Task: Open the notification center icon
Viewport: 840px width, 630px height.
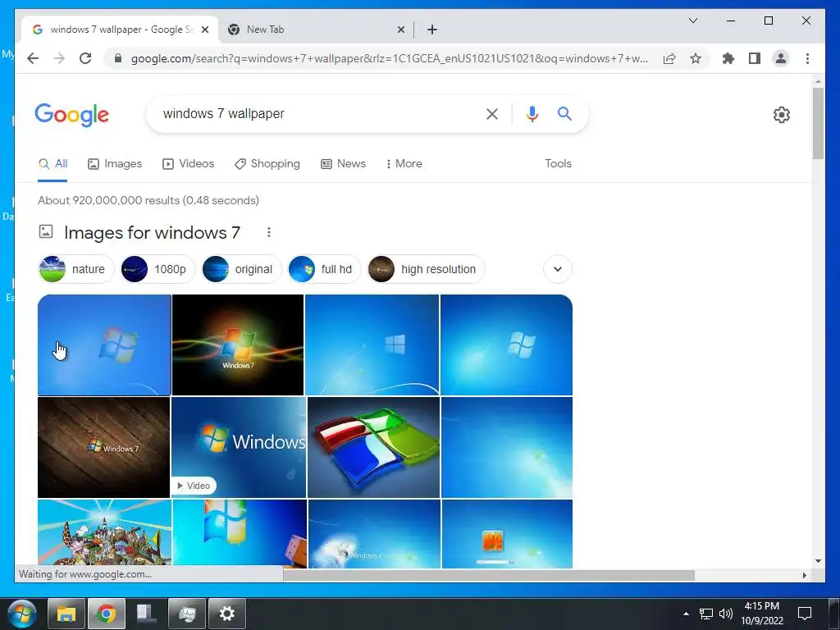Action: coord(805,614)
